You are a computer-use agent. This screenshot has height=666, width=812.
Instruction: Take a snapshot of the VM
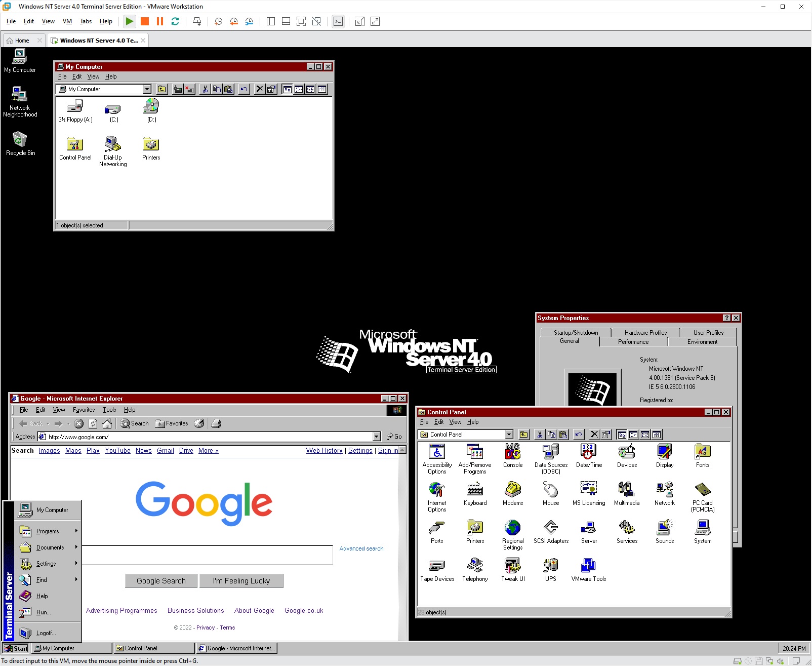[x=218, y=21]
